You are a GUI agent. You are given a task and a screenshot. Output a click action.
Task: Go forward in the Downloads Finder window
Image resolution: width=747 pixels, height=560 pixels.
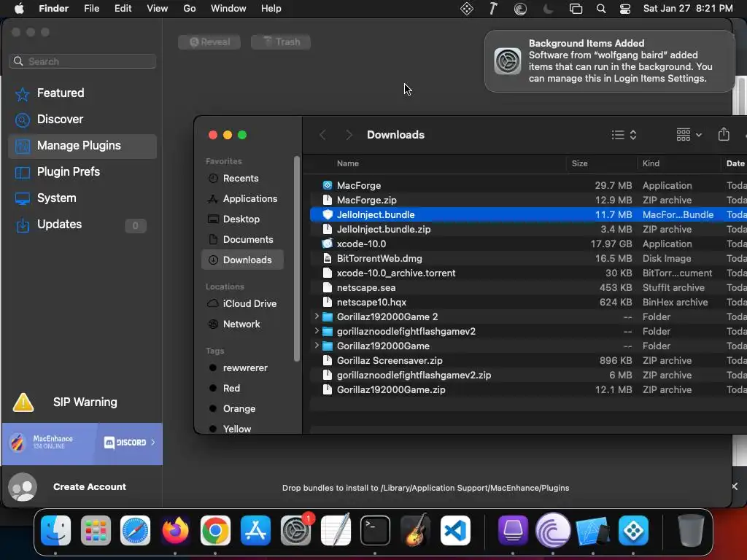349,135
